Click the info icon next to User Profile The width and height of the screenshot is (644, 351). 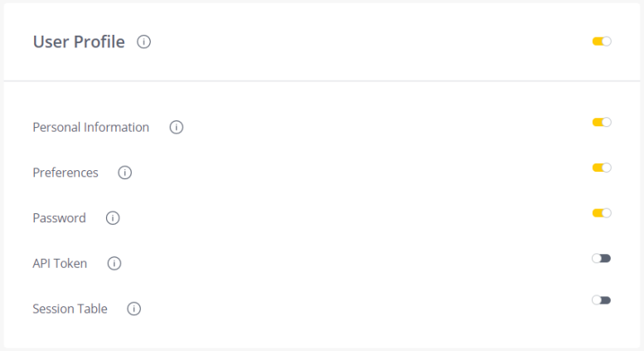[x=144, y=41]
